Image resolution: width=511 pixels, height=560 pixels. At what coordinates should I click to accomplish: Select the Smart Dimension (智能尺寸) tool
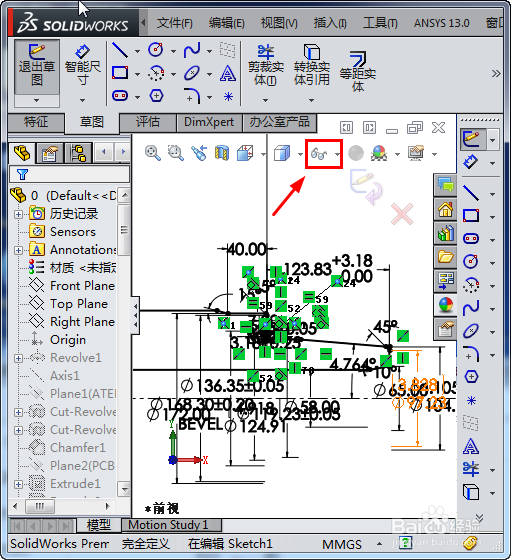point(82,66)
